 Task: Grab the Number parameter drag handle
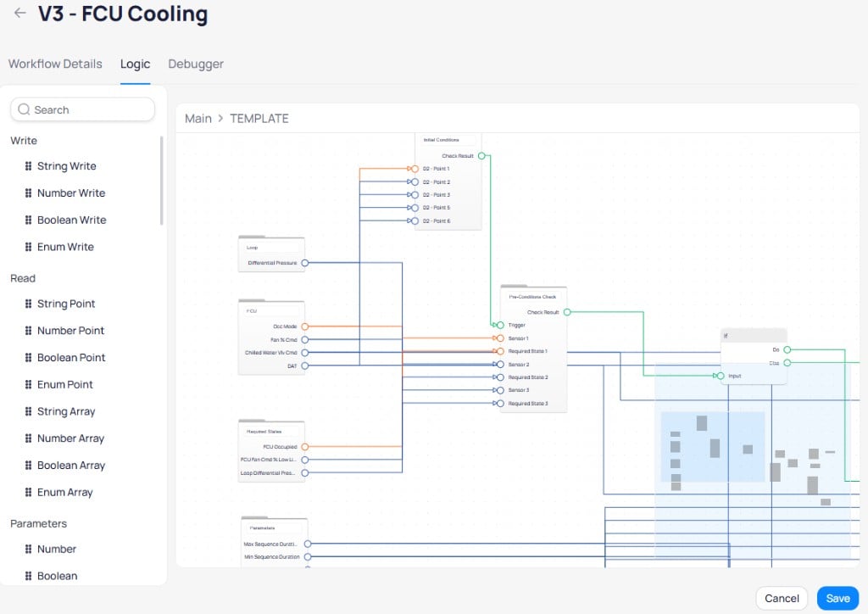pyautogui.click(x=28, y=550)
